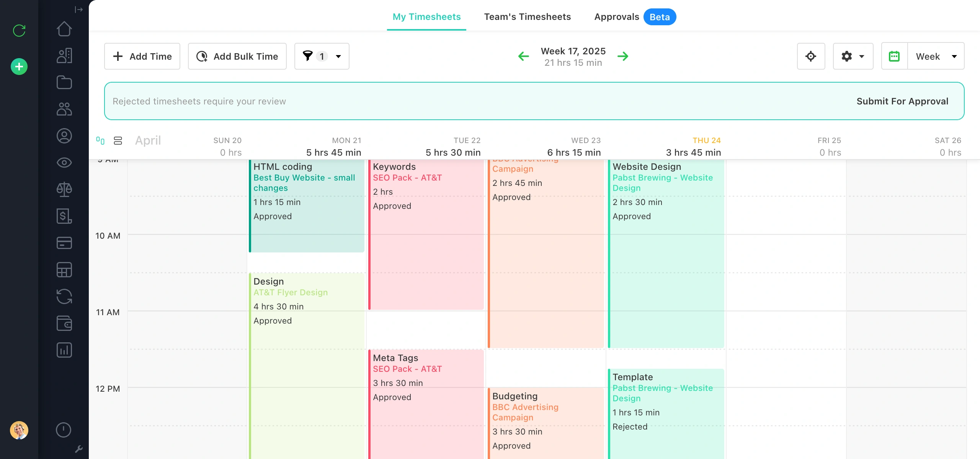Expand the filter dropdown showing 1
The image size is (980, 459).
322,56
